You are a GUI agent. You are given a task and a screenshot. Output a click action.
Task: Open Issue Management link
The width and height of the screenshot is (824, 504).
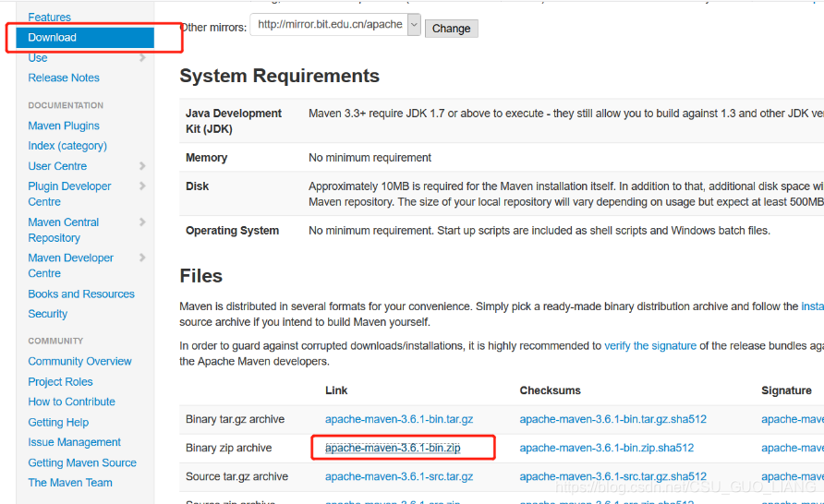click(74, 442)
